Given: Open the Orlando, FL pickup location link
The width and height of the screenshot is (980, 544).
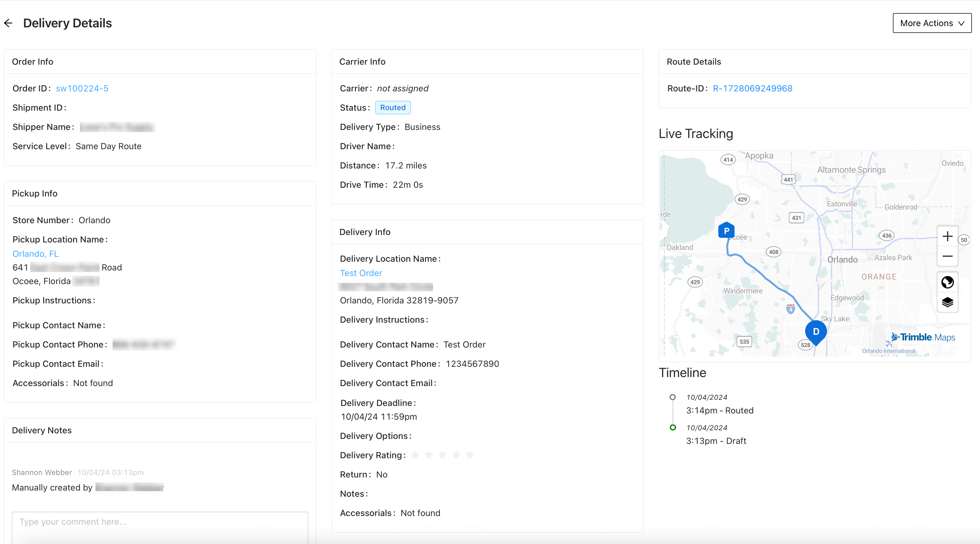Looking at the screenshot, I should pos(35,254).
